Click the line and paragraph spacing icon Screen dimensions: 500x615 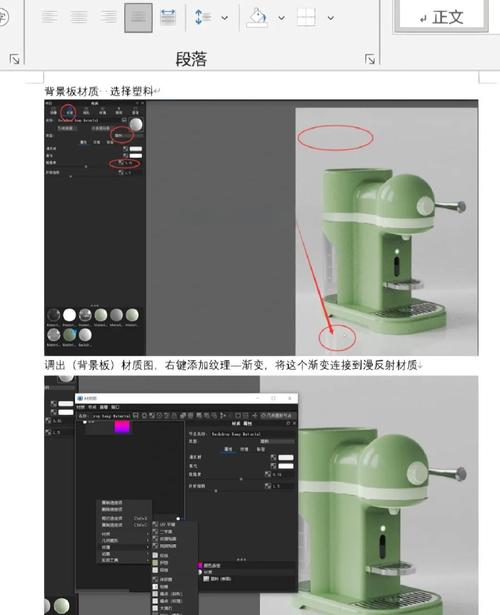[x=203, y=17]
